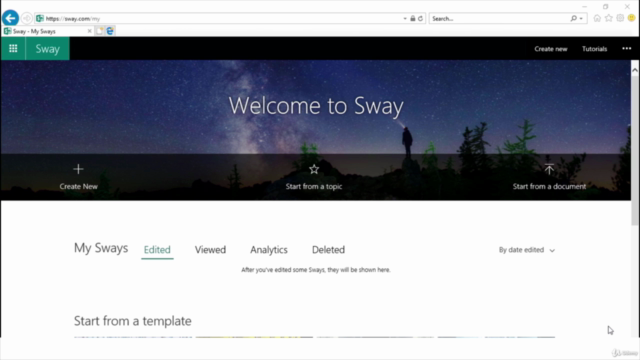
Task: Click the My Sways heading
Action: pyautogui.click(x=101, y=248)
